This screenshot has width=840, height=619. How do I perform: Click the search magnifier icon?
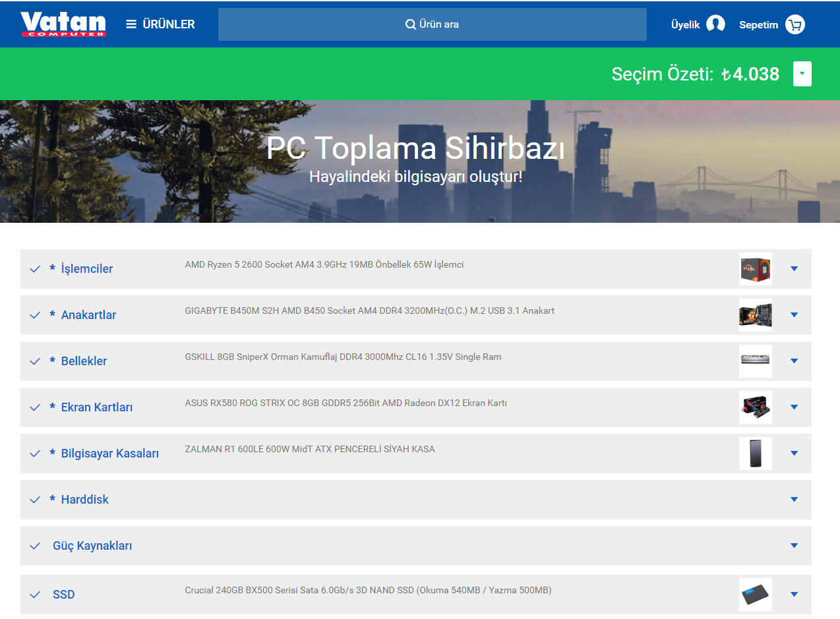pyautogui.click(x=410, y=24)
